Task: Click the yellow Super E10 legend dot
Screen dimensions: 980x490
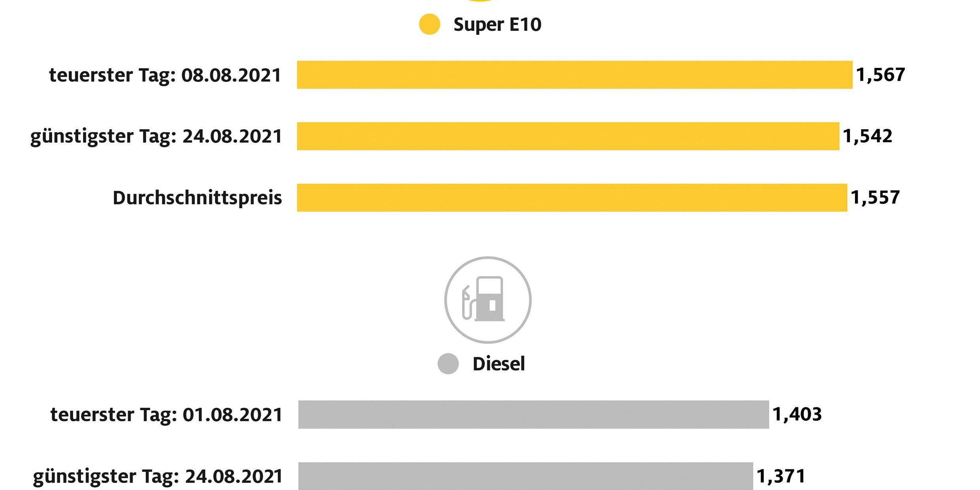Action: [430, 24]
